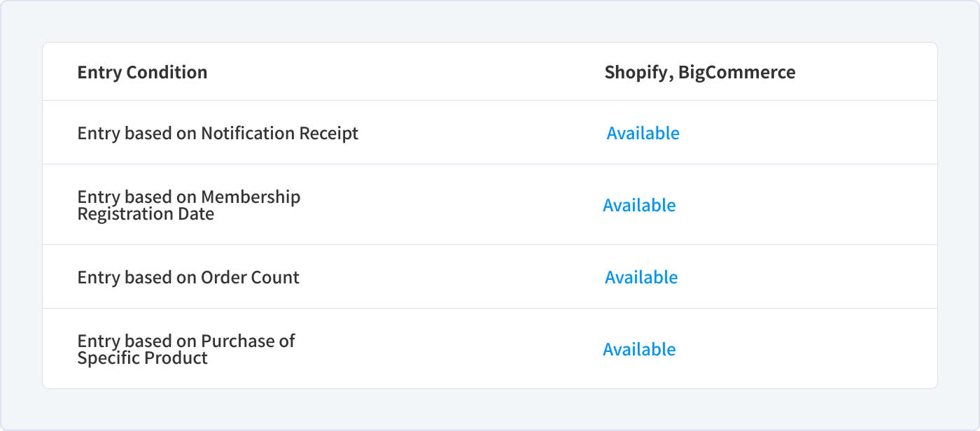The width and height of the screenshot is (980, 431).
Task: Click the Shopify, BigCommerce column header
Action: 700,73
